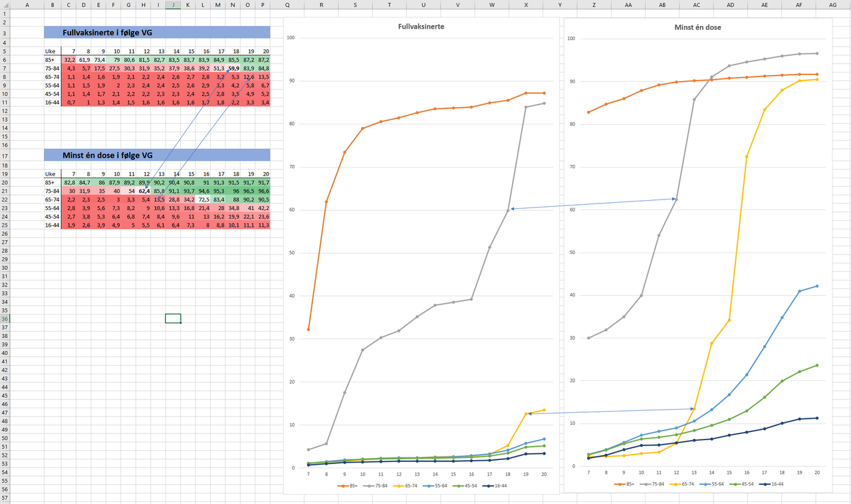Click the Minst én dose chart title

tap(698, 27)
